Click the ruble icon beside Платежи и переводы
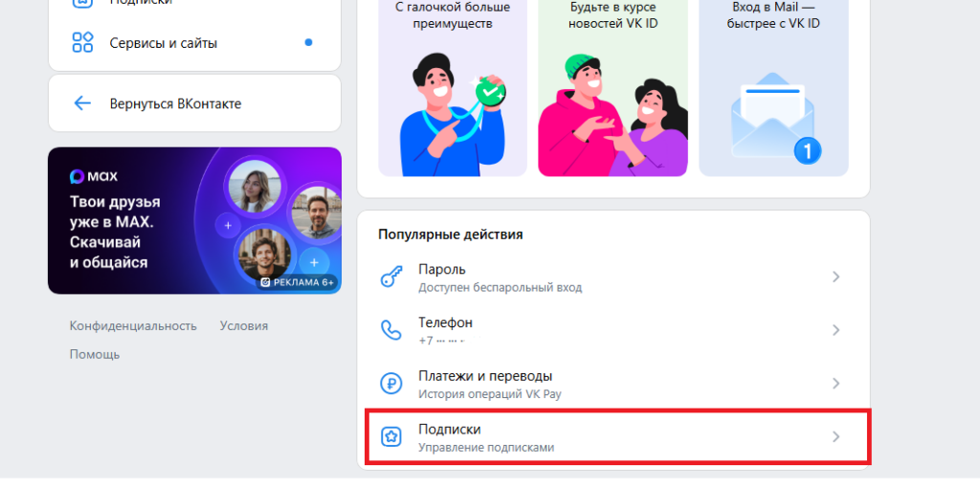Screen dimensions: 980x490 [x=391, y=384]
